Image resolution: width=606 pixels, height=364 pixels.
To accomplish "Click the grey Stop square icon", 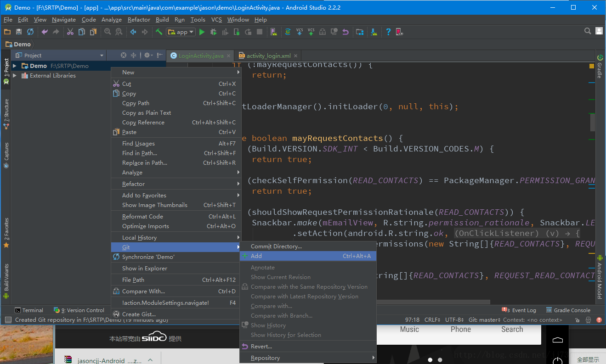I will pyautogui.click(x=260, y=32).
